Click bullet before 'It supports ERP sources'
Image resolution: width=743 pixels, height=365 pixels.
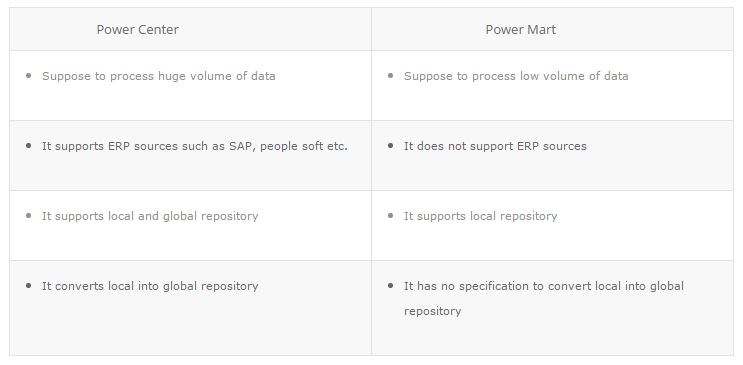pyautogui.click(x=28, y=146)
